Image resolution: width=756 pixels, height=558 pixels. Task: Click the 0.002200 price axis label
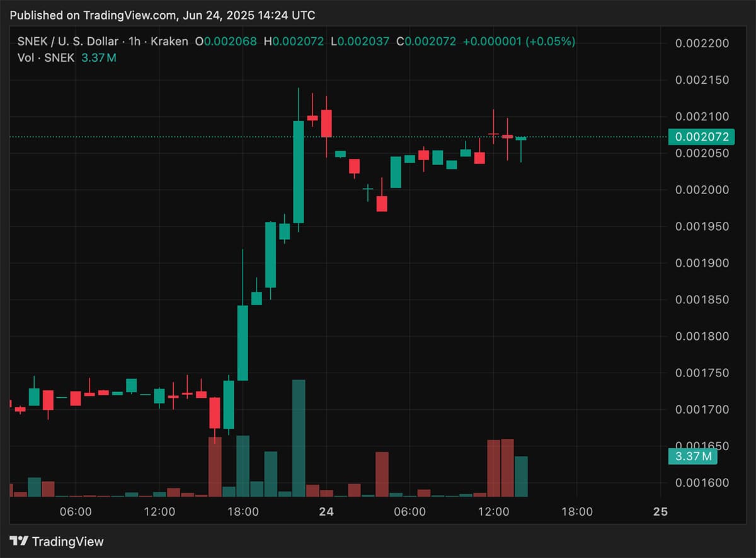point(702,44)
